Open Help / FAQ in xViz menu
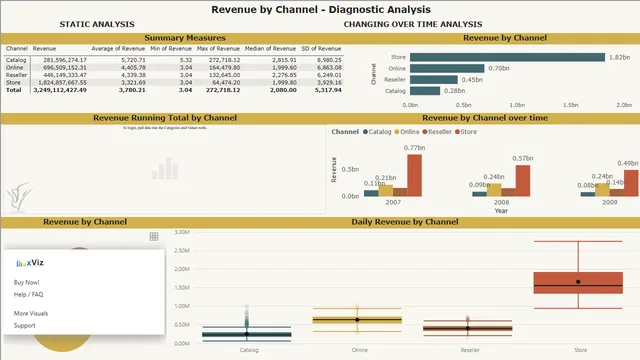 click(29, 294)
